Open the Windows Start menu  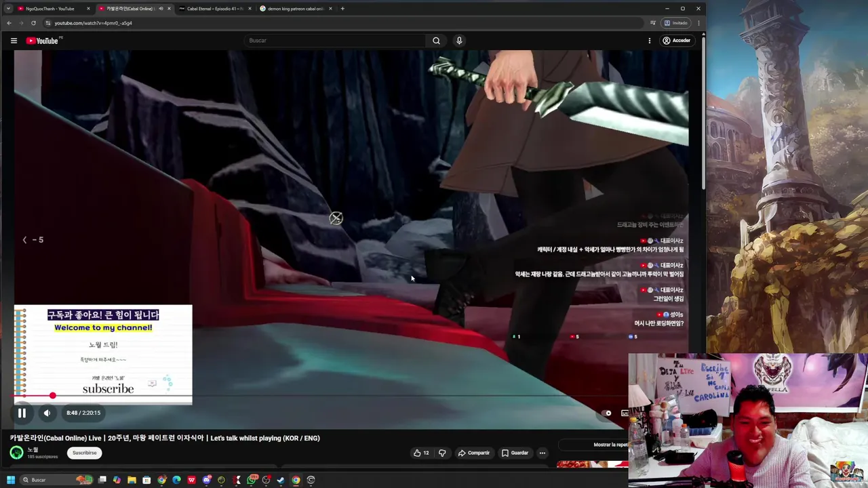[11, 480]
